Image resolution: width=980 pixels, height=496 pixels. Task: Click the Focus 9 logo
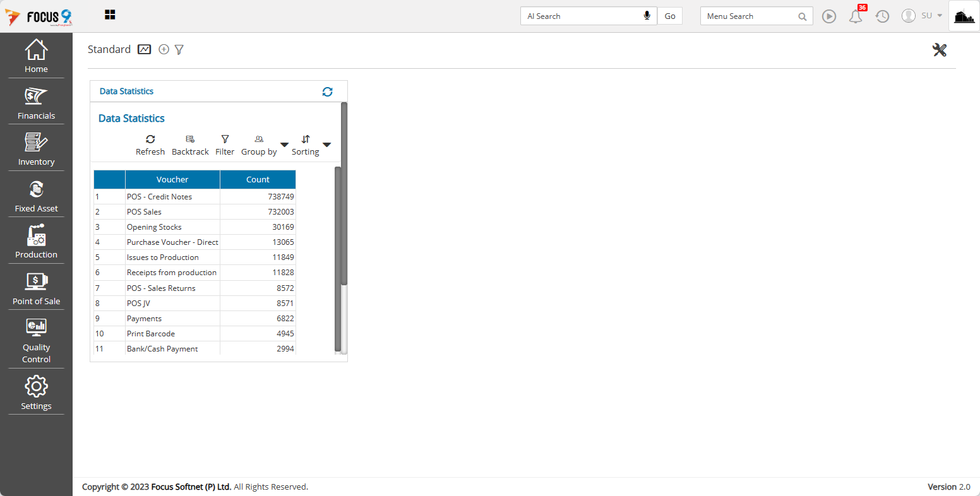39,17
